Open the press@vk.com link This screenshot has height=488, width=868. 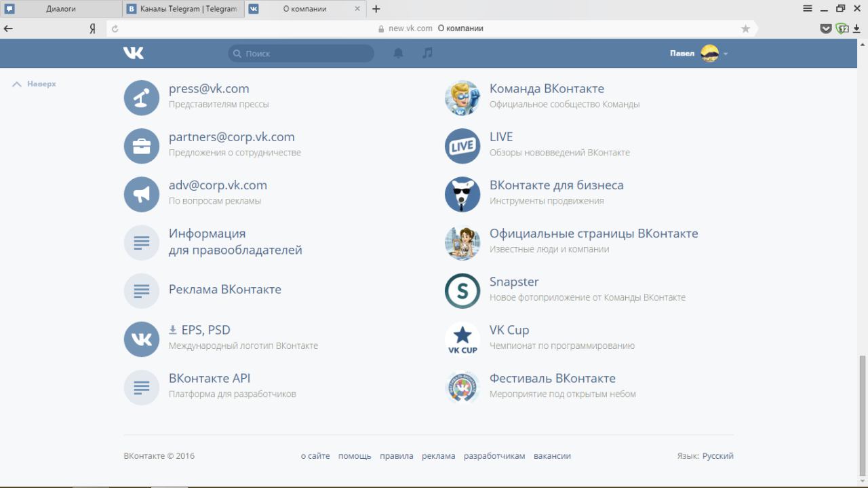click(209, 89)
